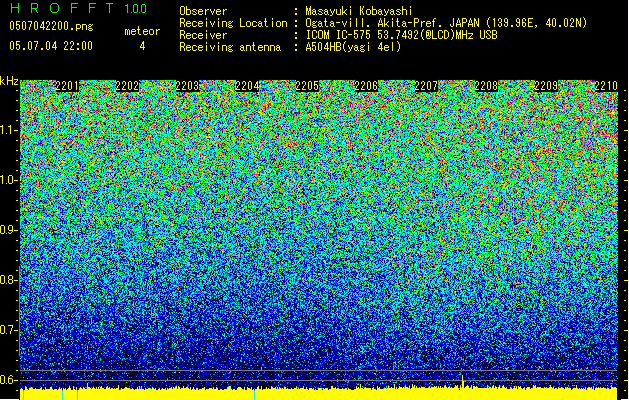Click the 'meteor' count label

click(142, 31)
